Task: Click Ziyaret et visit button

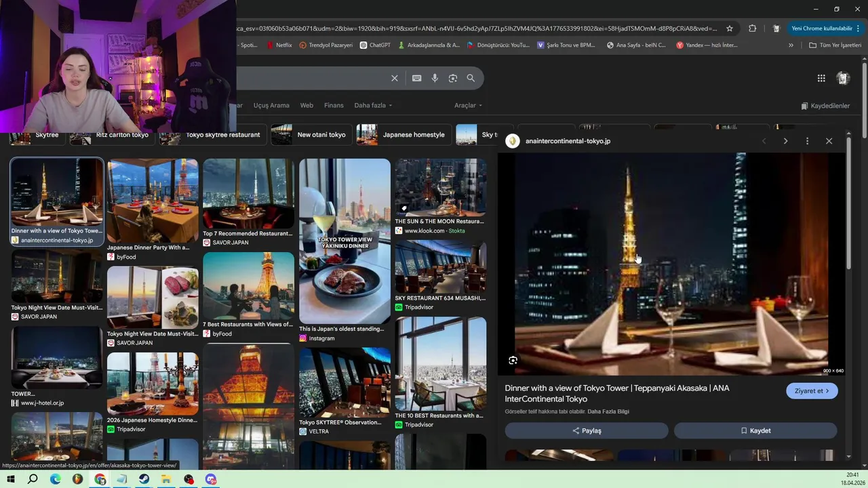Action: [x=812, y=391]
